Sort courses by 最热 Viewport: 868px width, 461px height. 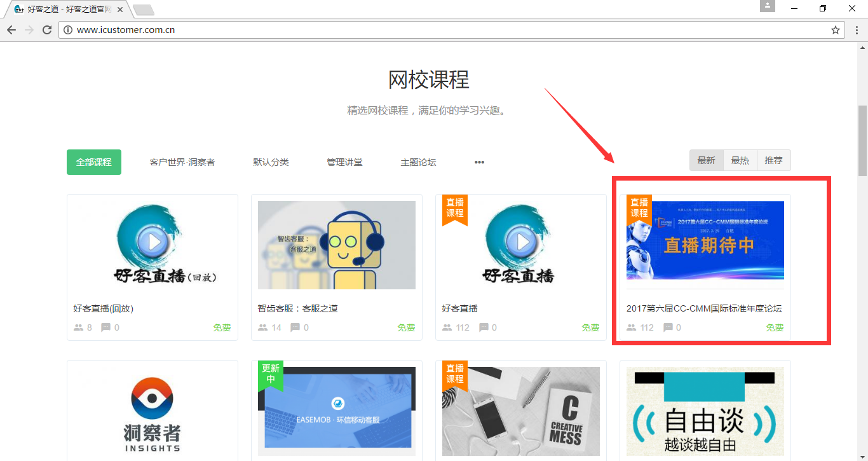pyautogui.click(x=740, y=160)
